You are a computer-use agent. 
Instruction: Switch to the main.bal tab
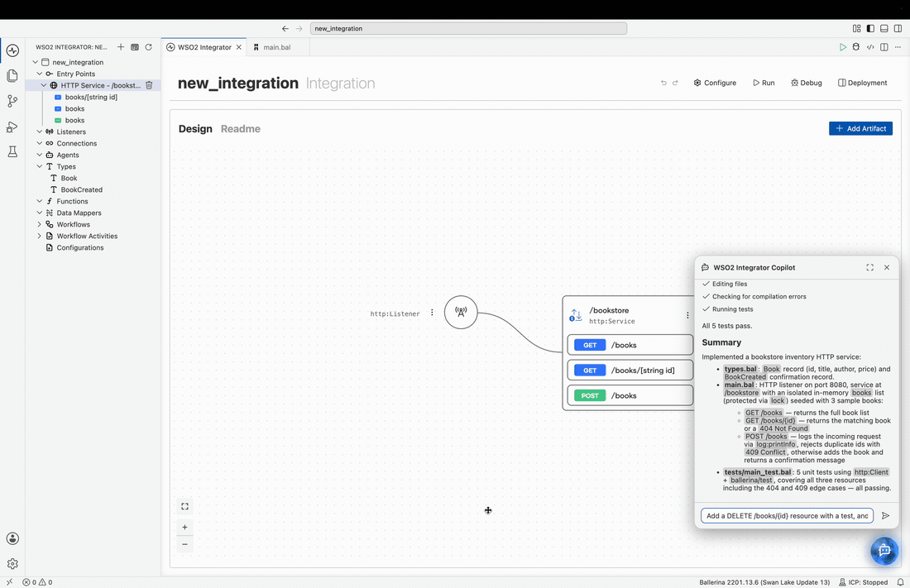coord(277,47)
